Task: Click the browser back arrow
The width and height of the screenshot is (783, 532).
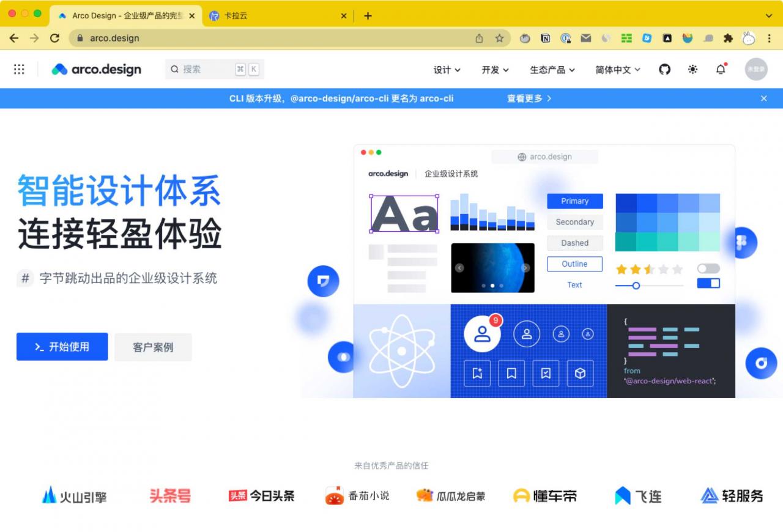Action: (13, 38)
